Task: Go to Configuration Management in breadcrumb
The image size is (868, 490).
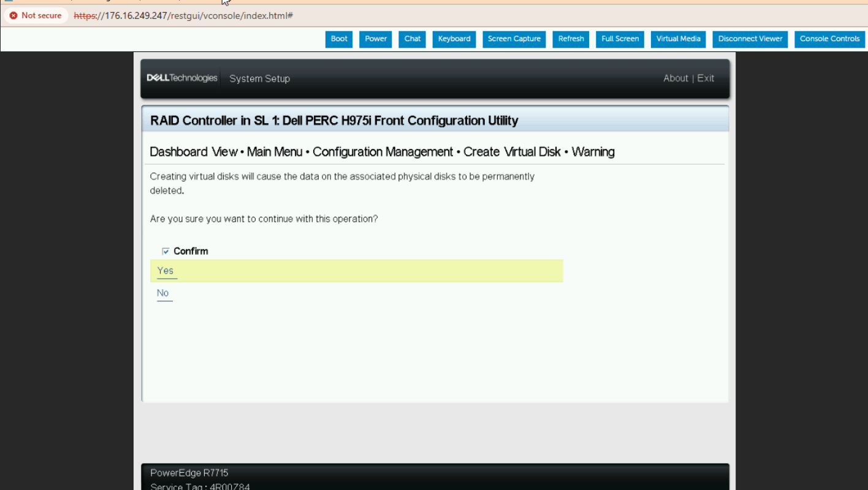Action: click(383, 152)
